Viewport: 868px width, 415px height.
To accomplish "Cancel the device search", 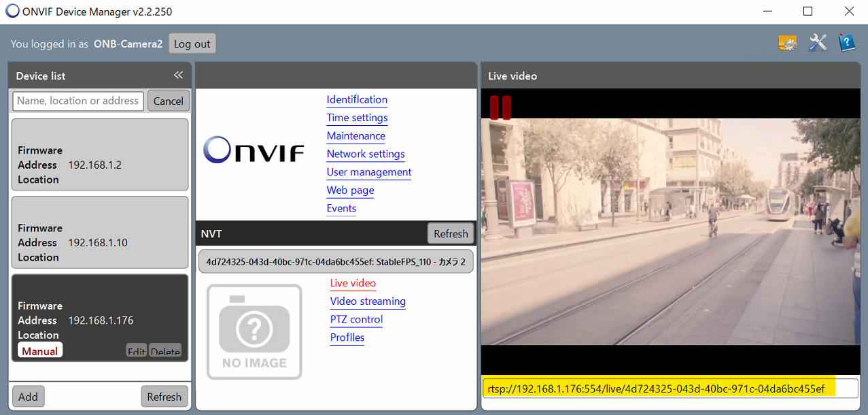I will tap(168, 101).
